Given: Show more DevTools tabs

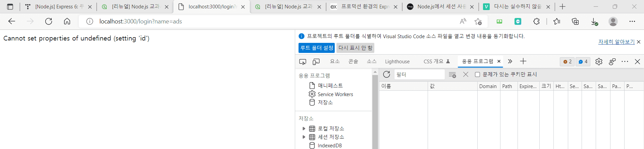Looking at the screenshot, I should [510, 61].
